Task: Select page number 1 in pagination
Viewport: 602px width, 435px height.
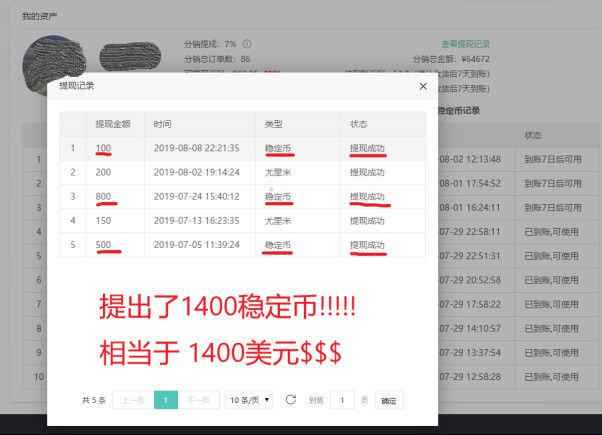Action: (166, 400)
